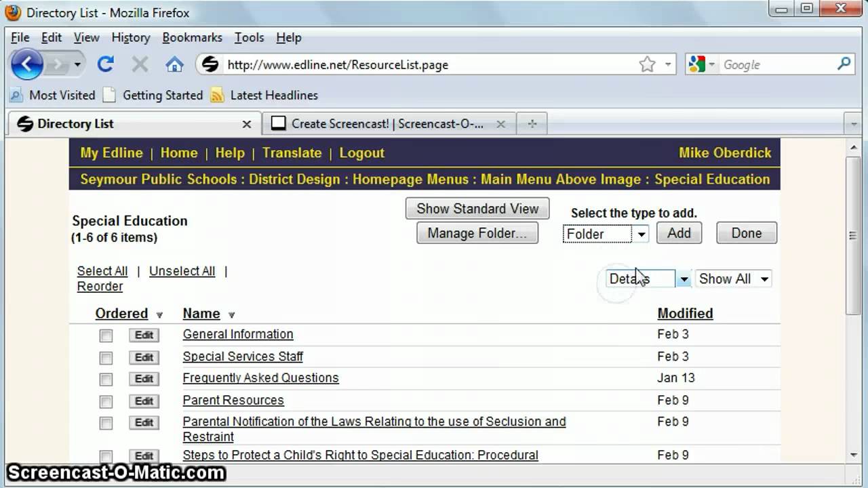Open the File menu

tap(20, 37)
